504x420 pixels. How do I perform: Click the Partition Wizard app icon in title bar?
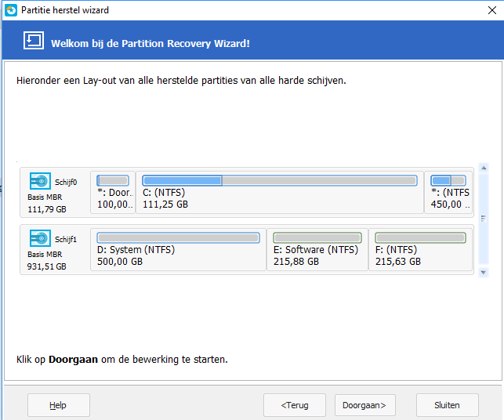[10, 10]
